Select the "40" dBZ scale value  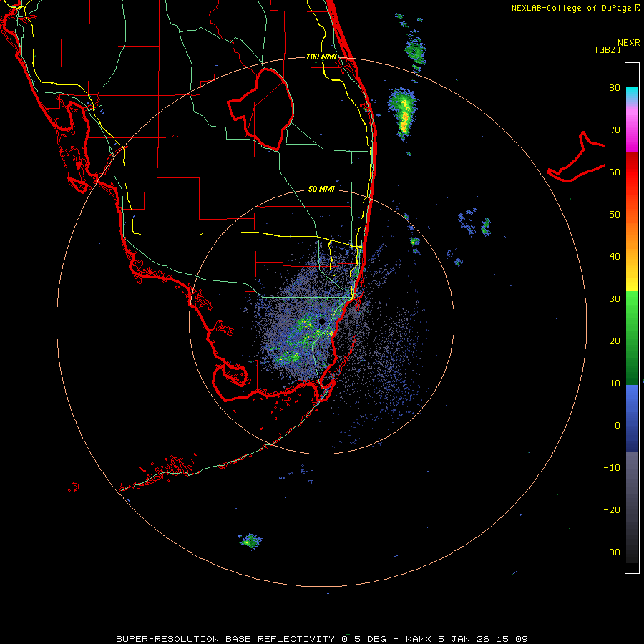point(615,257)
